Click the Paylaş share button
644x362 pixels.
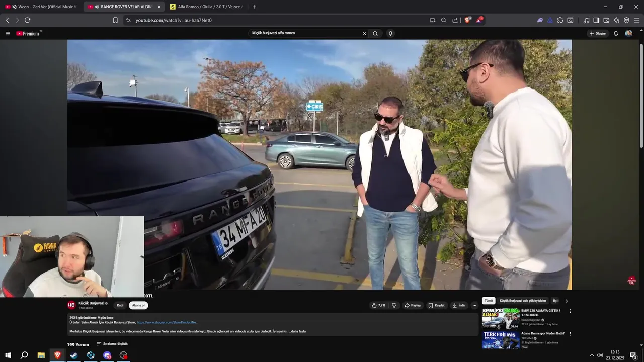(x=413, y=305)
